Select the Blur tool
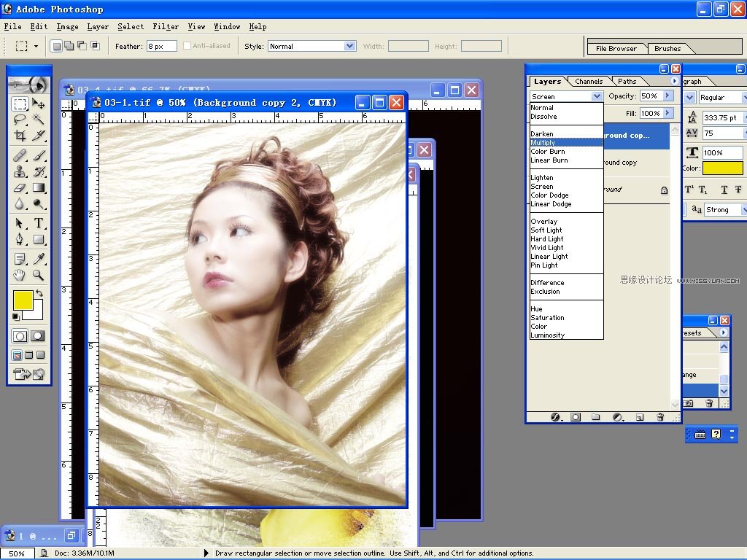747x560 pixels. coord(20,204)
